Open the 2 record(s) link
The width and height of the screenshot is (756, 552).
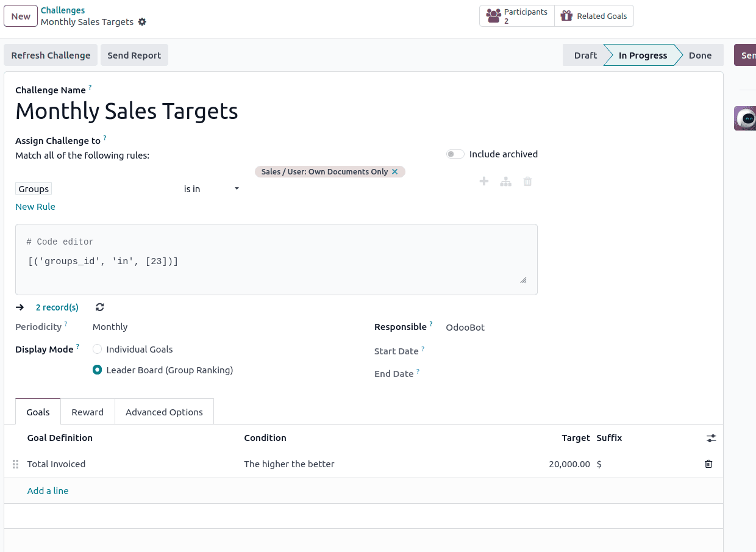tap(57, 307)
